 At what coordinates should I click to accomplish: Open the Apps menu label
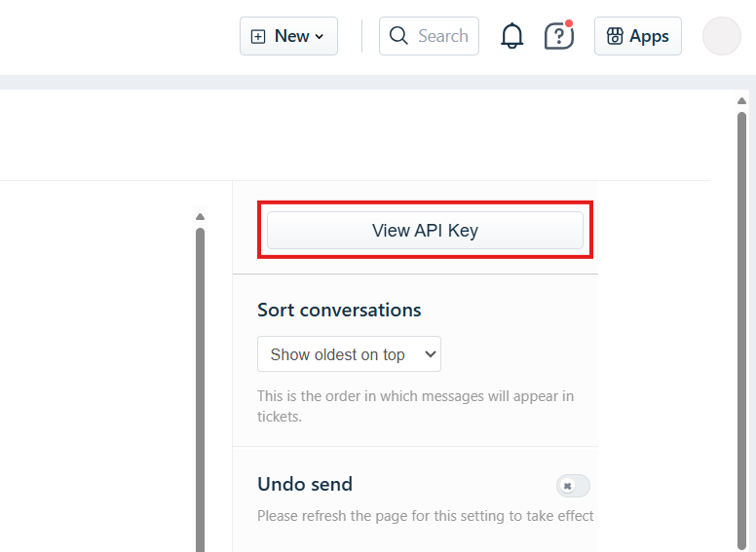click(649, 36)
